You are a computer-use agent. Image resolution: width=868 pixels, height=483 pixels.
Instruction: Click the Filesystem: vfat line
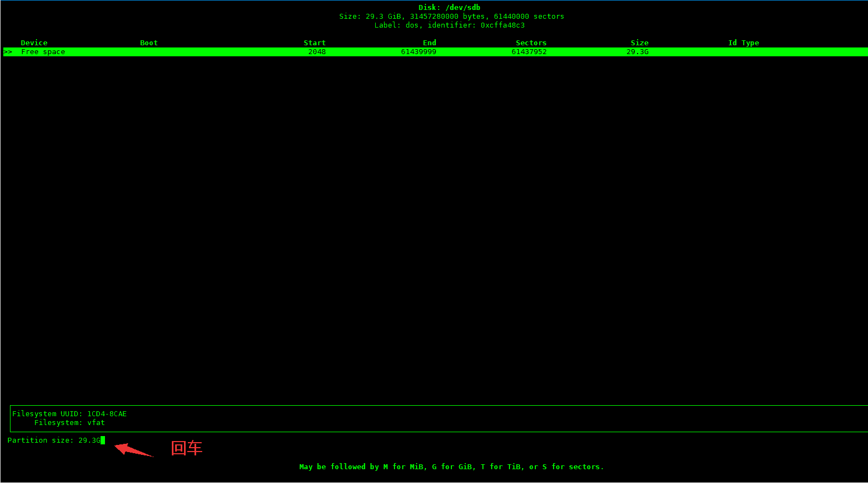coord(70,423)
